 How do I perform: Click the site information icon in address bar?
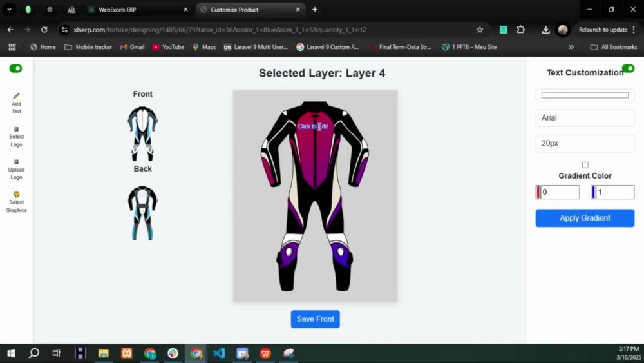(x=64, y=30)
